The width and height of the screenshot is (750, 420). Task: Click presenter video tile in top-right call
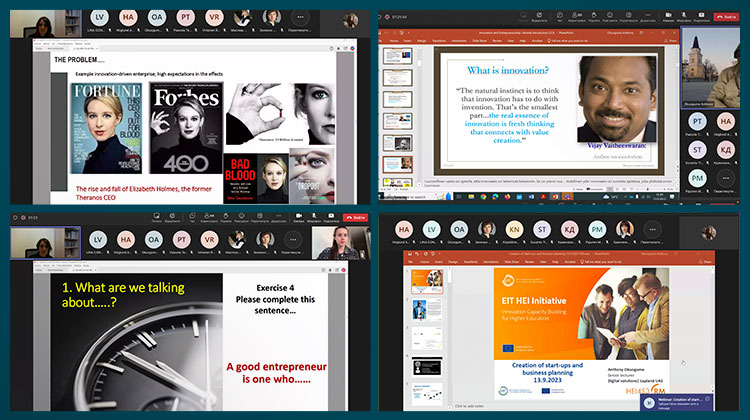[x=710, y=68]
